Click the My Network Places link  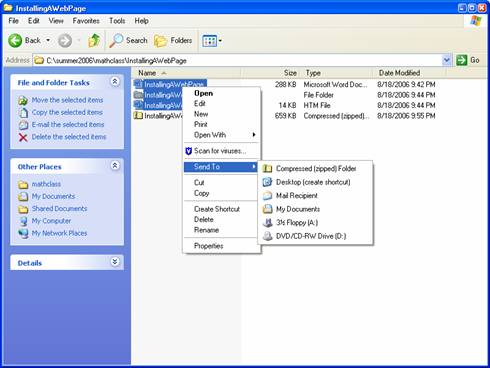[x=59, y=233]
